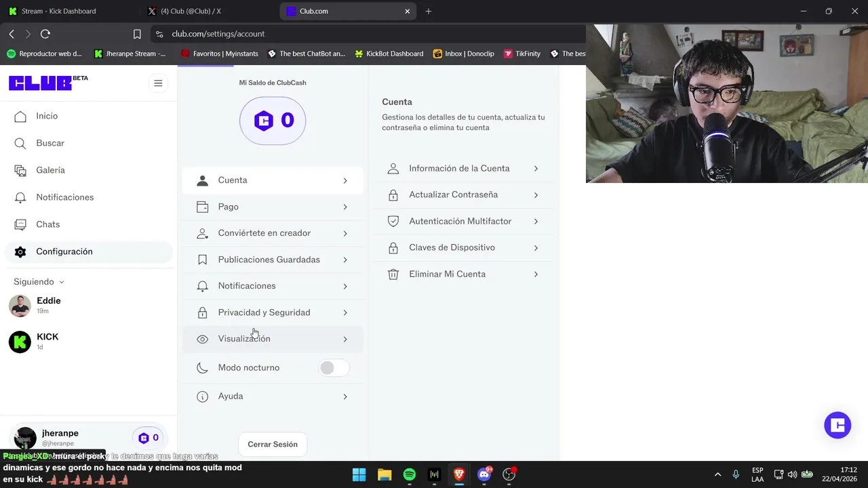Switch to Club (@Club) / X tab
This screenshot has width=868, height=488.
point(210,11)
